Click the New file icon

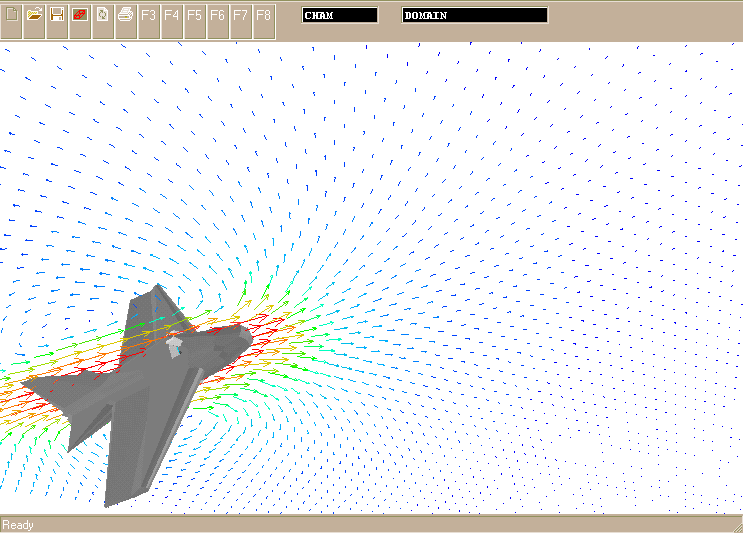[12, 16]
